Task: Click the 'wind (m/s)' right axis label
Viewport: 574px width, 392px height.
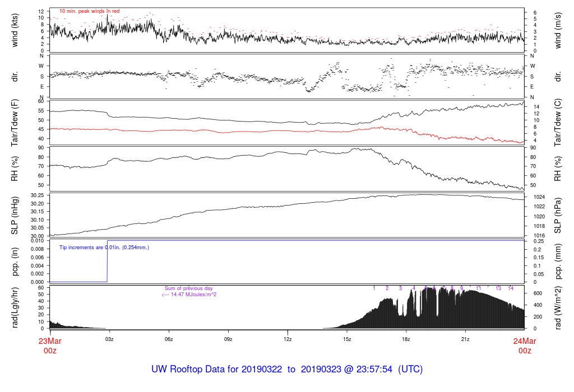Action: (558, 30)
